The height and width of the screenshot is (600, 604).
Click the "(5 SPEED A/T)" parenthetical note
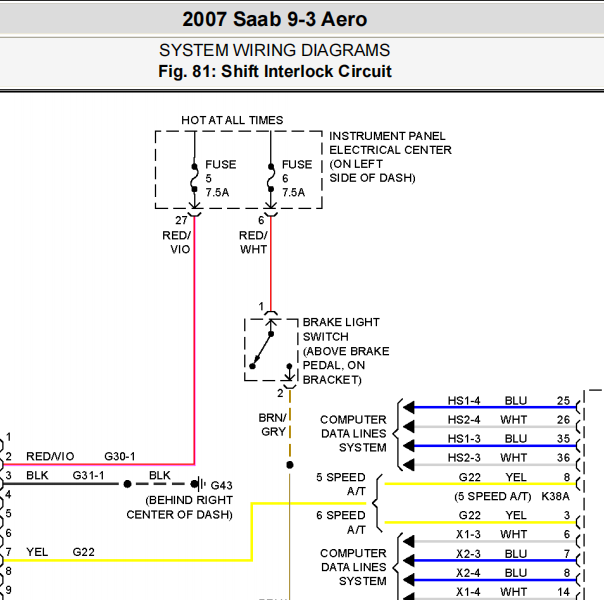(x=492, y=496)
